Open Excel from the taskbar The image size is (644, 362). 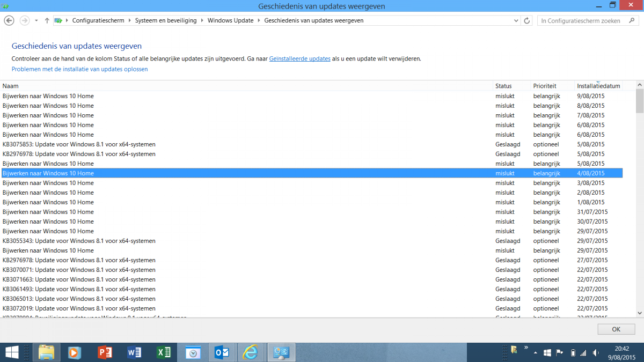tap(163, 352)
